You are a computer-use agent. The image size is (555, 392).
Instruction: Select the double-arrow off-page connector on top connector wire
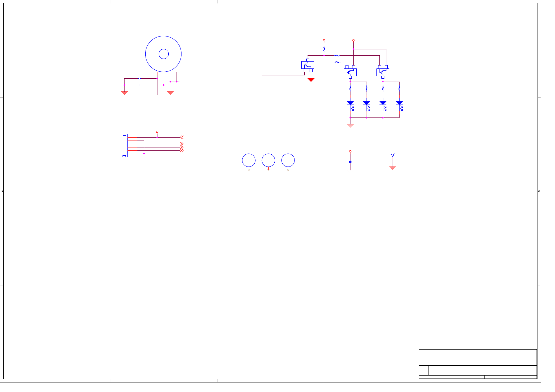(x=181, y=137)
